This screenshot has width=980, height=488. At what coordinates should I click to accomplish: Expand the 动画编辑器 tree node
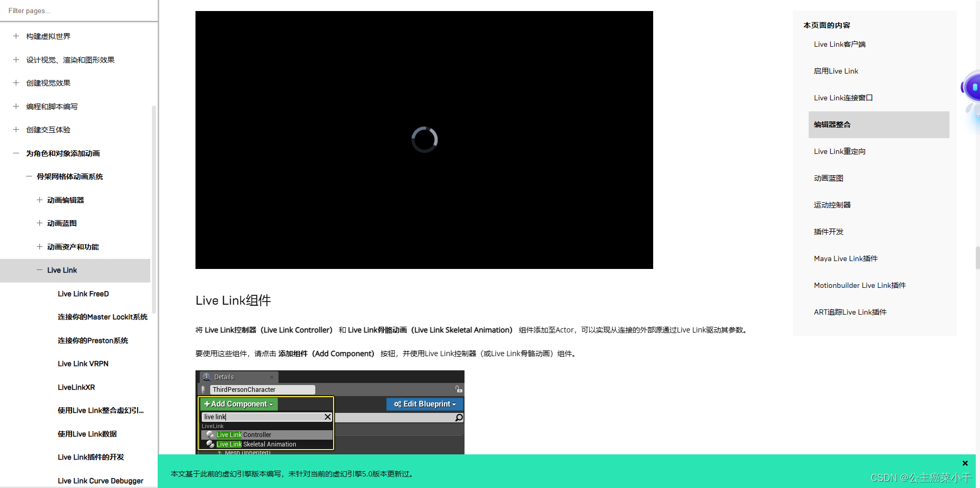[39, 200]
